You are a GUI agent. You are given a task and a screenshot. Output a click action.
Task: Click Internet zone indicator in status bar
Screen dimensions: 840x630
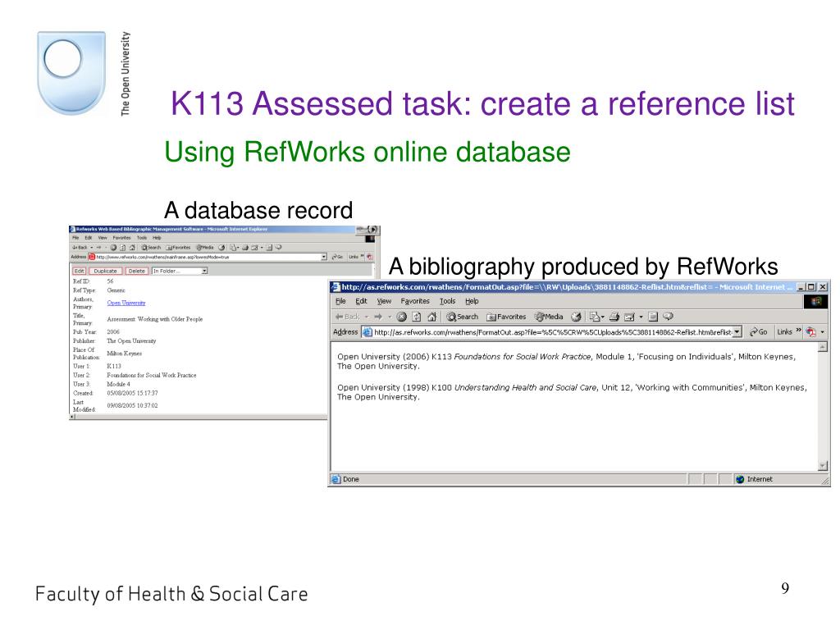click(x=755, y=479)
